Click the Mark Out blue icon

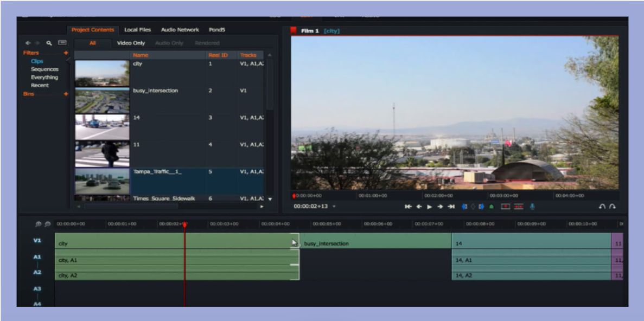[481, 207]
